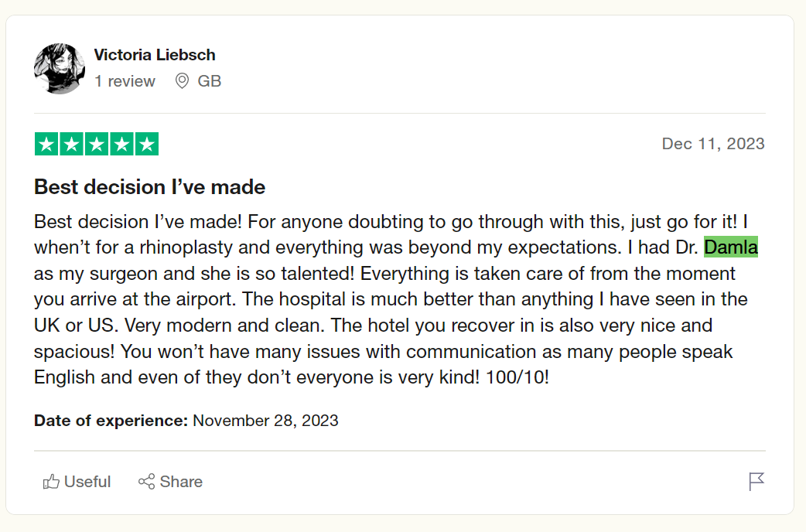This screenshot has height=532, width=806.
Task: Click the second green rating star
Action: point(71,144)
